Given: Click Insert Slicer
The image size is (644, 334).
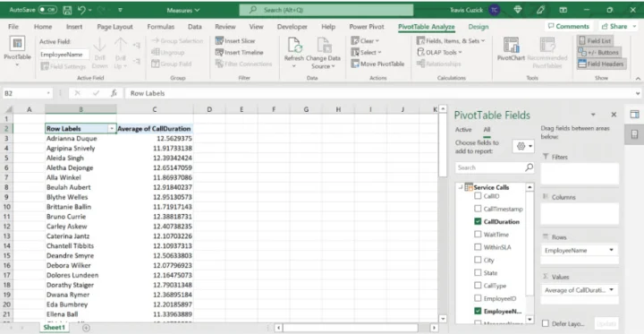Looking at the screenshot, I should (235, 40).
